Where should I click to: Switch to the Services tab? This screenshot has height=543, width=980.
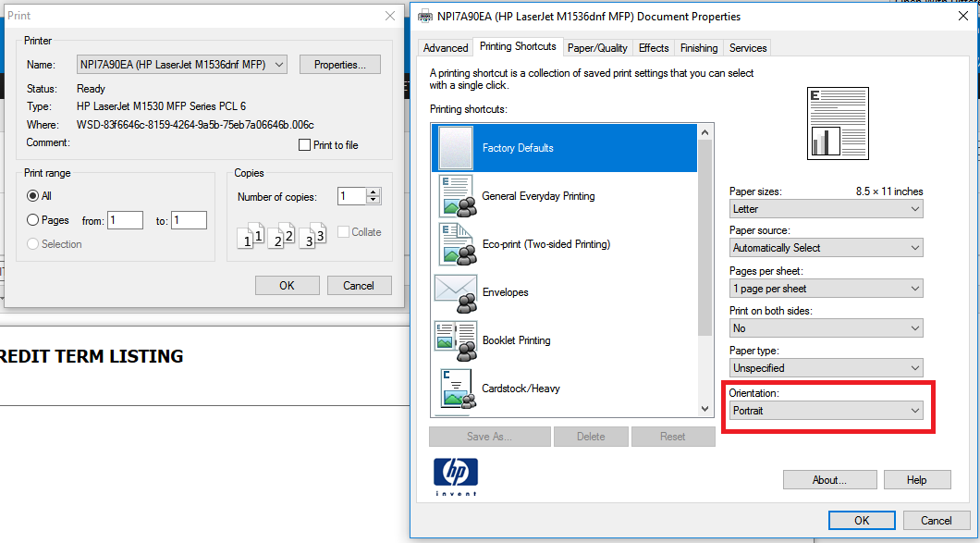pos(748,47)
